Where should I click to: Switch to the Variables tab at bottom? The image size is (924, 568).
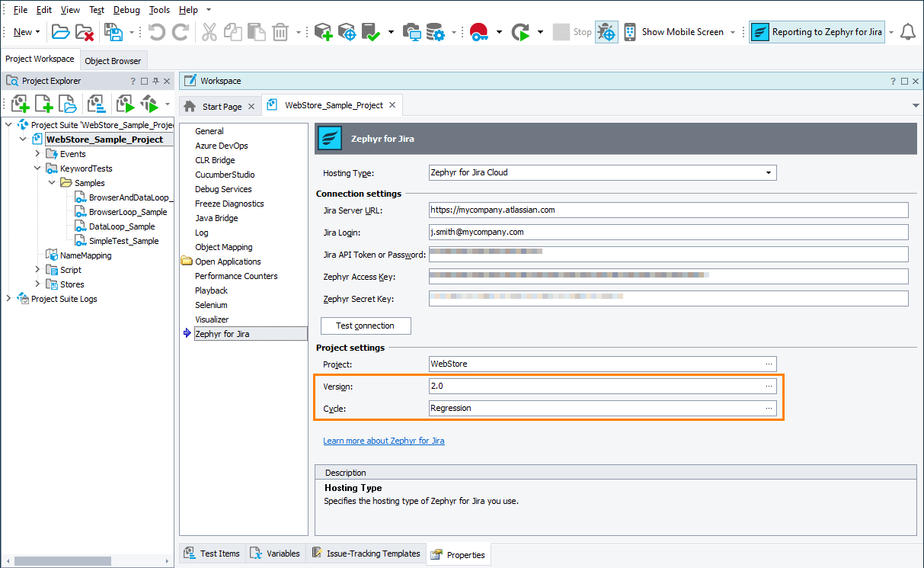tap(275, 554)
